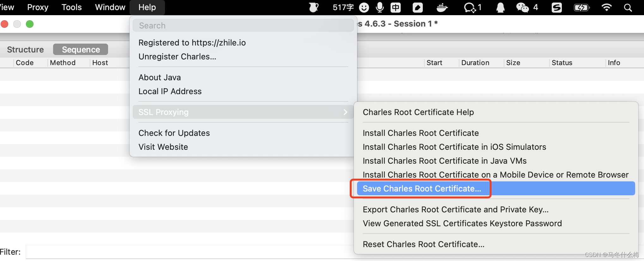Choose Save Charles Root Certificate...
This screenshot has width=644, height=261.
point(496,189)
